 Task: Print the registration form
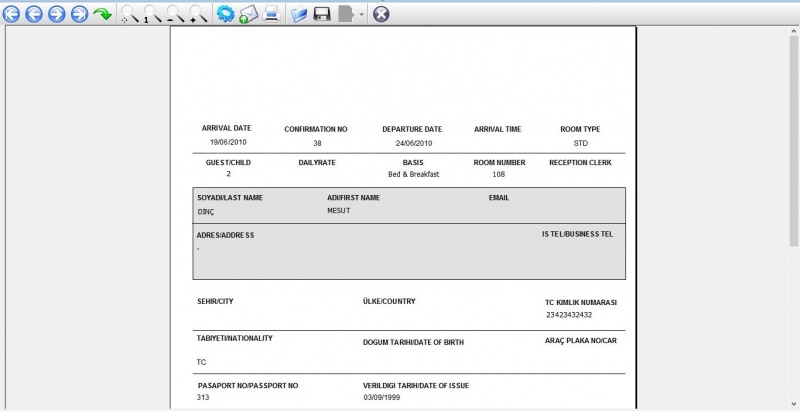(271, 14)
